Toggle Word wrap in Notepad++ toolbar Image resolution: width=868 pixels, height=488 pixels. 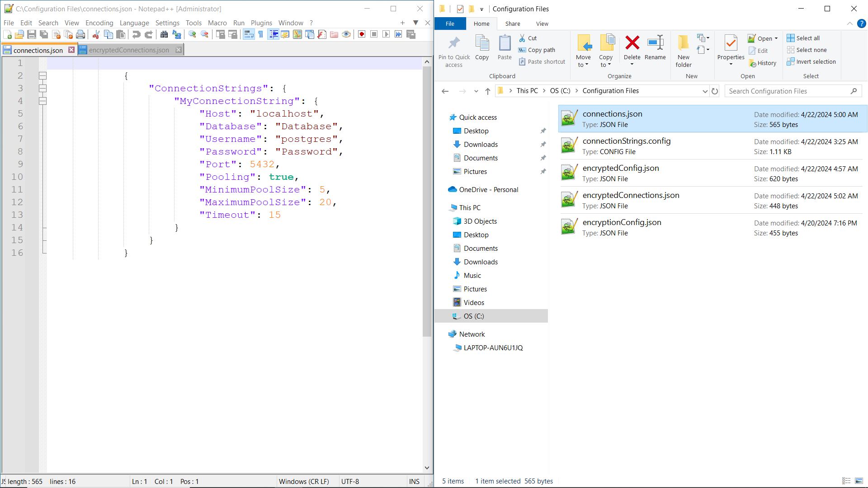point(249,35)
